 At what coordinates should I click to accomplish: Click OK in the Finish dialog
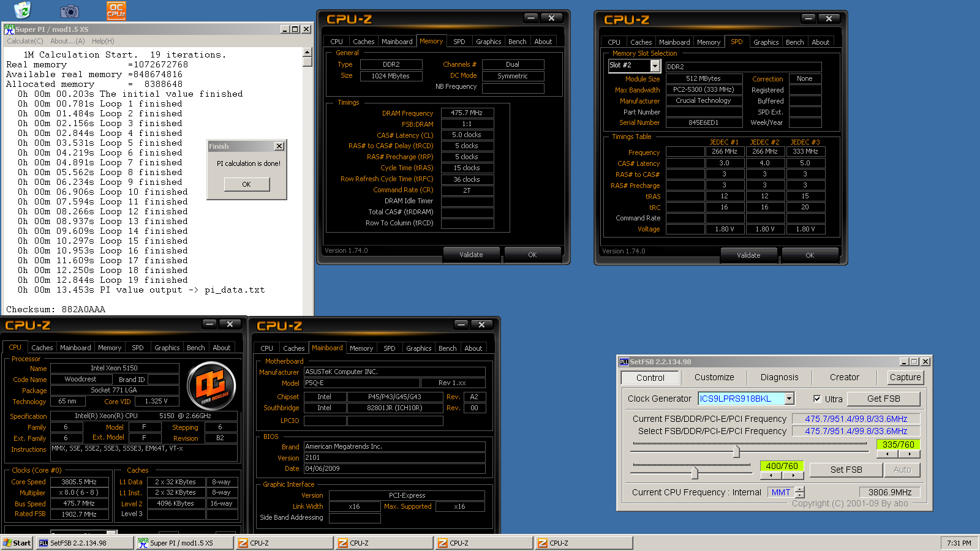click(246, 184)
